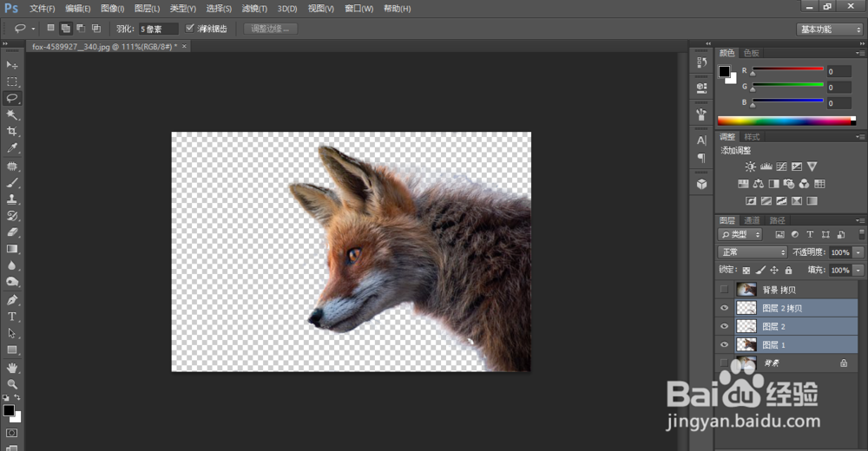
Task: Click the lock all padlock icon
Action: tap(788, 271)
